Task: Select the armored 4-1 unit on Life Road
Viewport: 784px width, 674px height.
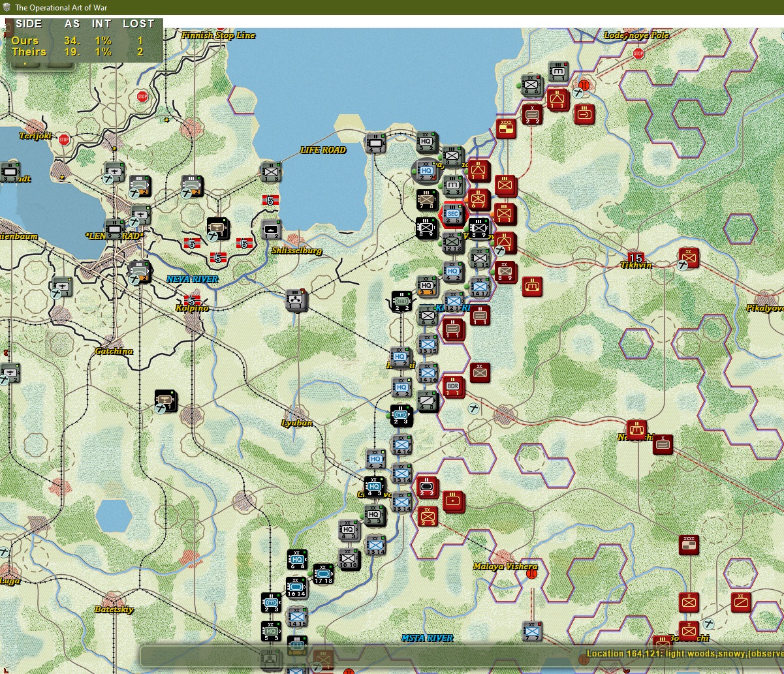Action: point(375,144)
